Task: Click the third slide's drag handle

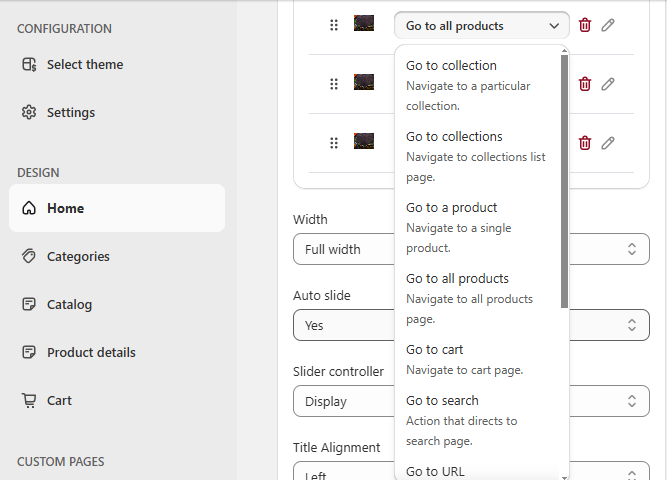Action: click(334, 143)
